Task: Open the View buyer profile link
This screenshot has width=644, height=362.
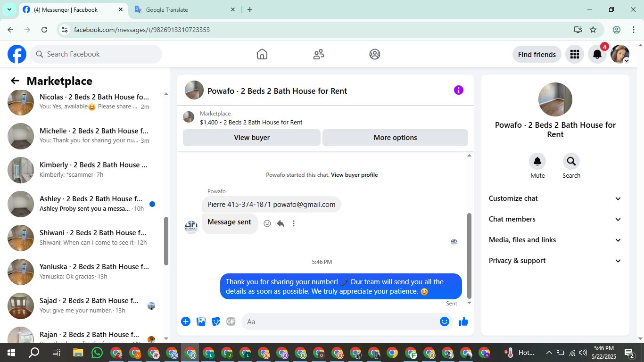Action: pos(354,175)
